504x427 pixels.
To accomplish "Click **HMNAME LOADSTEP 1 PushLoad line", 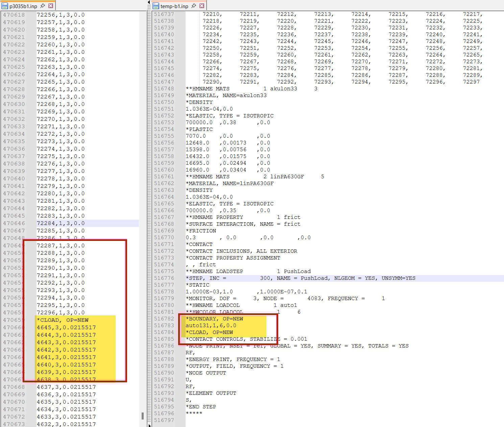I will click(248, 271).
